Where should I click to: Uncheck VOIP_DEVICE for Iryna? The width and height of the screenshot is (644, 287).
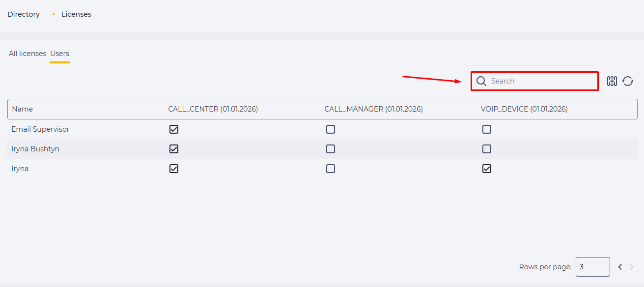pos(487,169)
